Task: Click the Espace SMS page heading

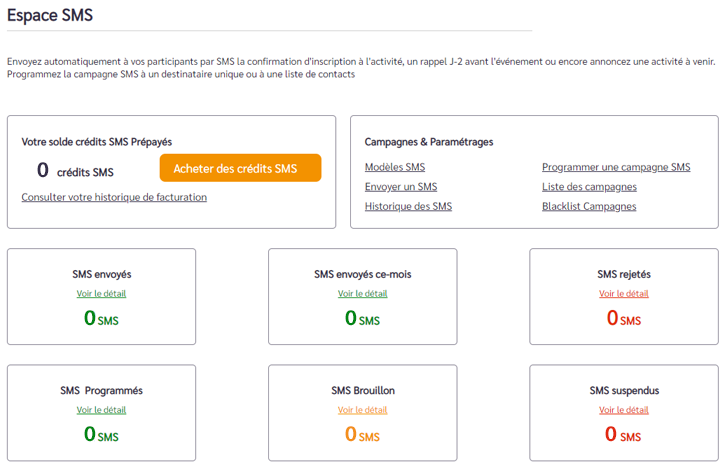Action: [x=50, y=15]
